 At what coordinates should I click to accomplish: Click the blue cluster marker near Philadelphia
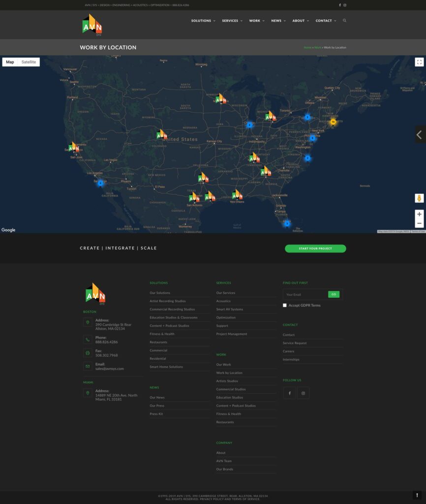[312, 138]
